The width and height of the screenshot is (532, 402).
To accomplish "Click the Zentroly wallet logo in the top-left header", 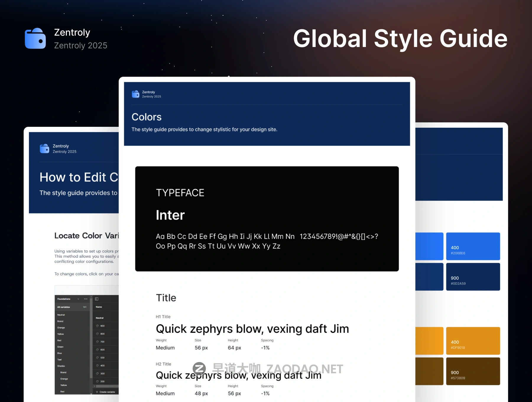I will 35,38.
